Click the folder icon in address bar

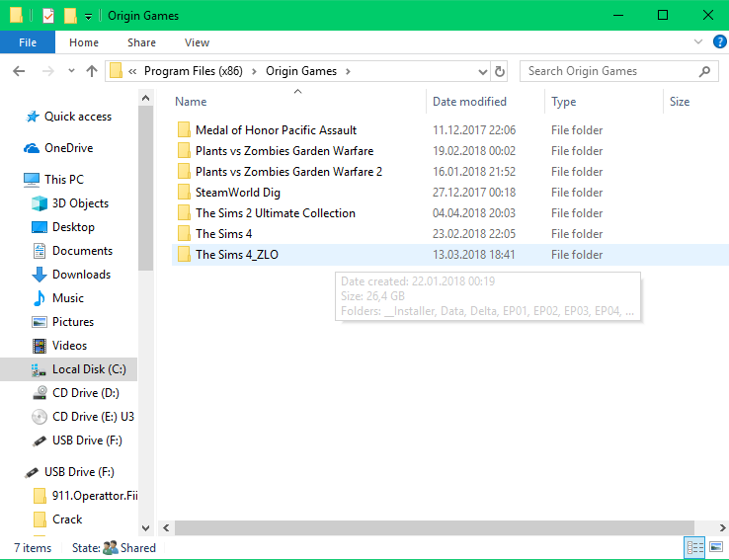click(x=116, y=71)
